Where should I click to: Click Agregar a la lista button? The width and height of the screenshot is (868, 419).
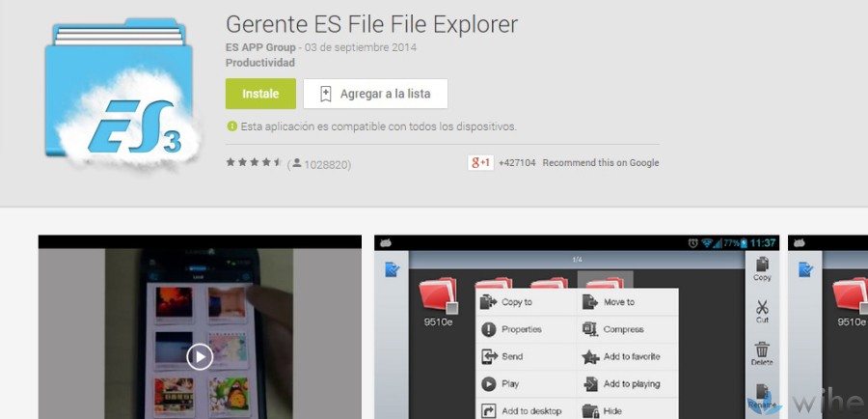[x=375, y=94]
